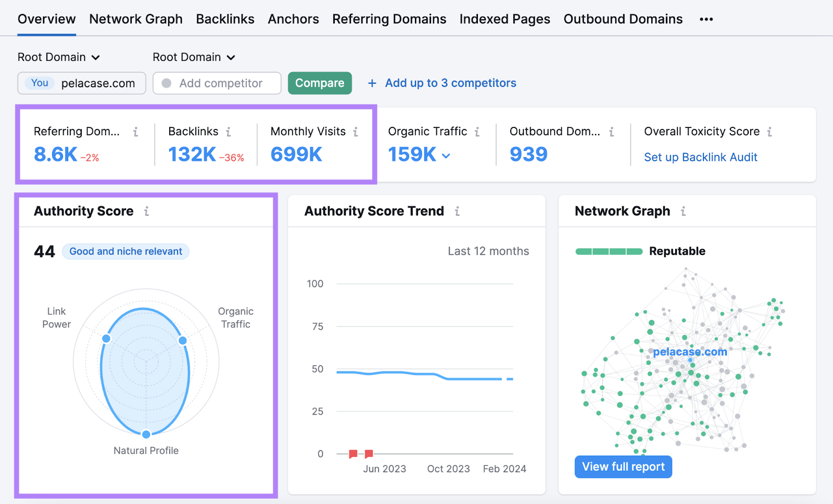Click the Oct 2023 axis label
Image resolution: width=833 pixels, height=504 pixels.
pos(448,469)
